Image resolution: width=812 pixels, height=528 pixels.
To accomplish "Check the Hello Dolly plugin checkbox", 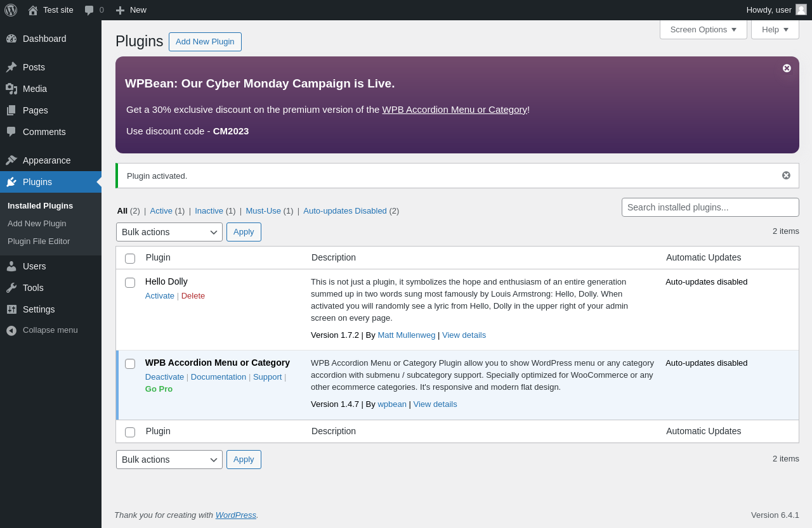I will pyautogui.click(x=130, y=283).
